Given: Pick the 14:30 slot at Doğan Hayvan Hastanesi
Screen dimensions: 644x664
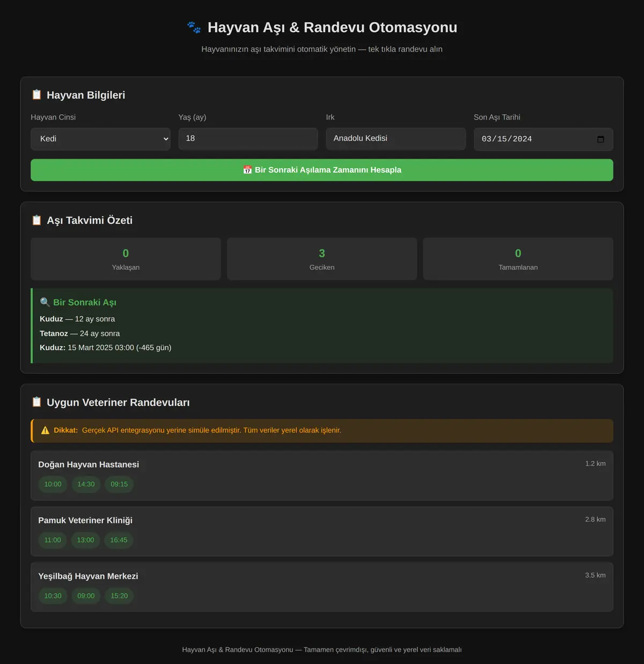Looking at the screenshot, I should point(86,484).
